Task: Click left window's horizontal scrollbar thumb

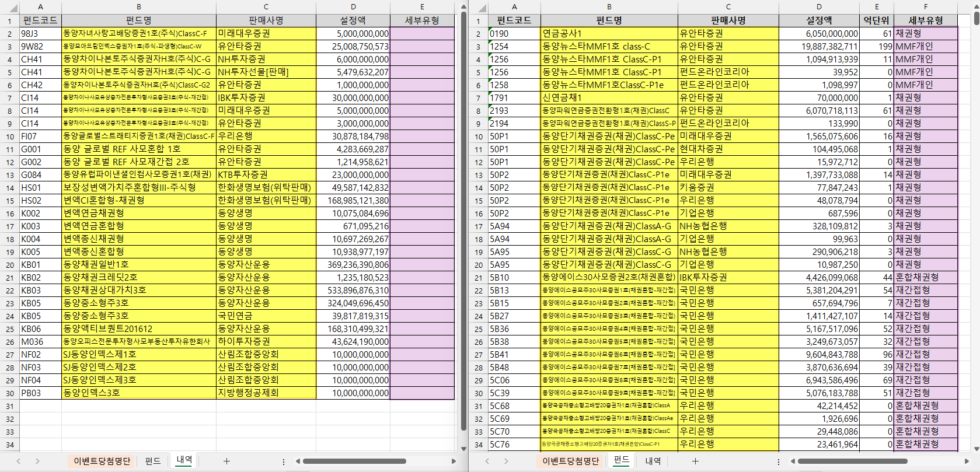Action: (354, 461)
